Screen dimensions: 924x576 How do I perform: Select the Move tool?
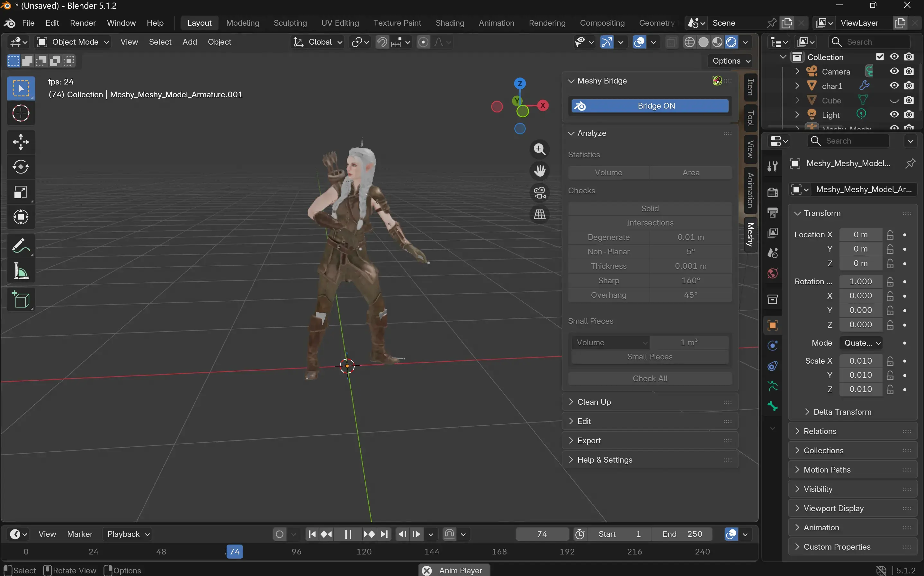coord(21,142)
